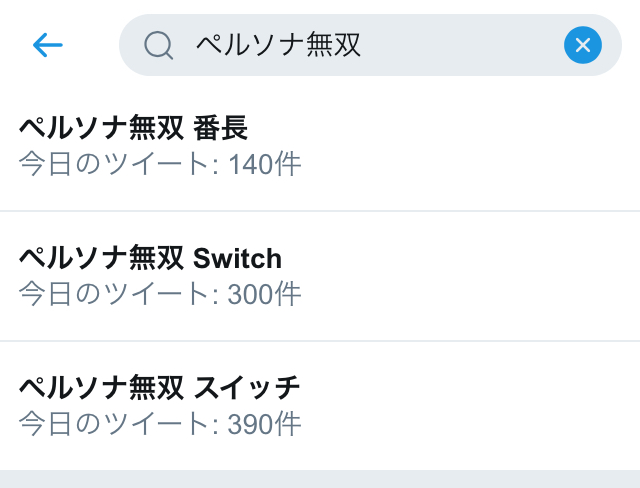Tap the 今日のツイート: 300件 count line

coord(159,294)
